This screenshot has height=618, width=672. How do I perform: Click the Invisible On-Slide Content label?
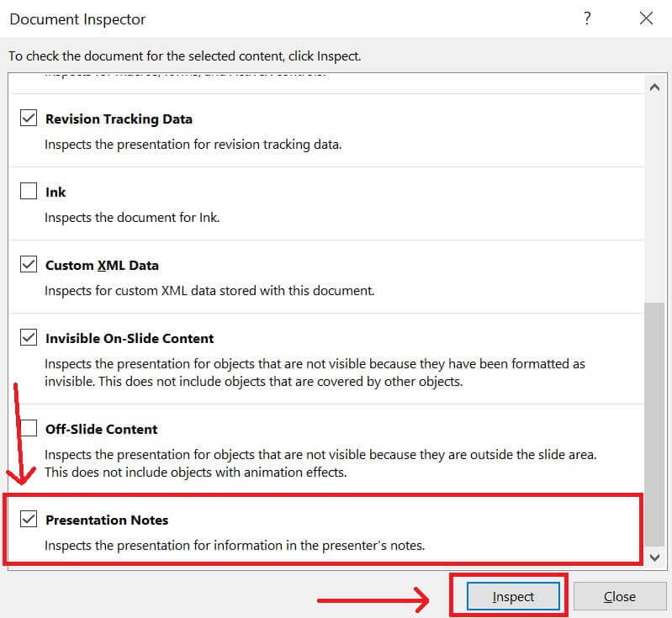click(x=130, y=338)
